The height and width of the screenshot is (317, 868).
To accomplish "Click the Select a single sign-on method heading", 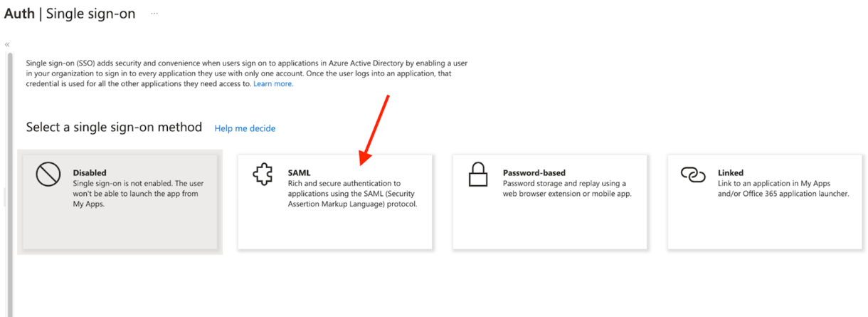I will point(114,128).
